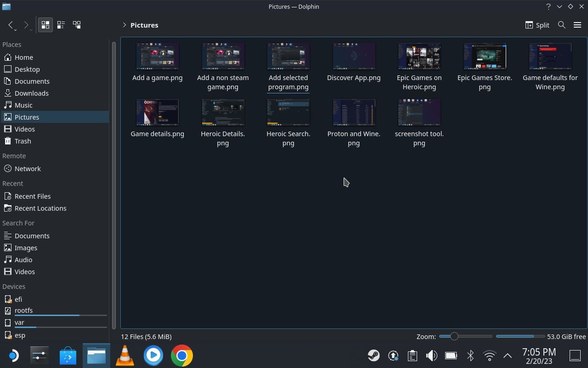This screenshot has width=588, height=368.
Task: Open System Settings from taskbar
Action: [40, 356]
